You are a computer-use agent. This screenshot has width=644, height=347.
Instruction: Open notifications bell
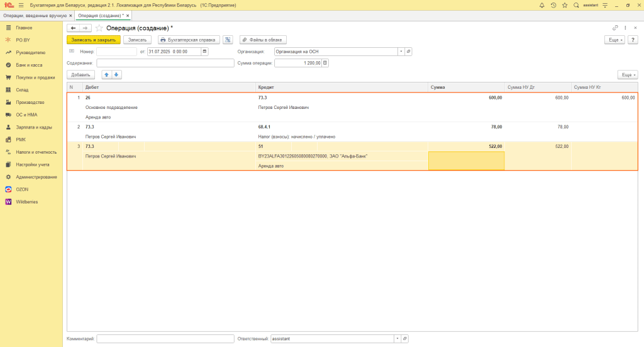[541, 5]
